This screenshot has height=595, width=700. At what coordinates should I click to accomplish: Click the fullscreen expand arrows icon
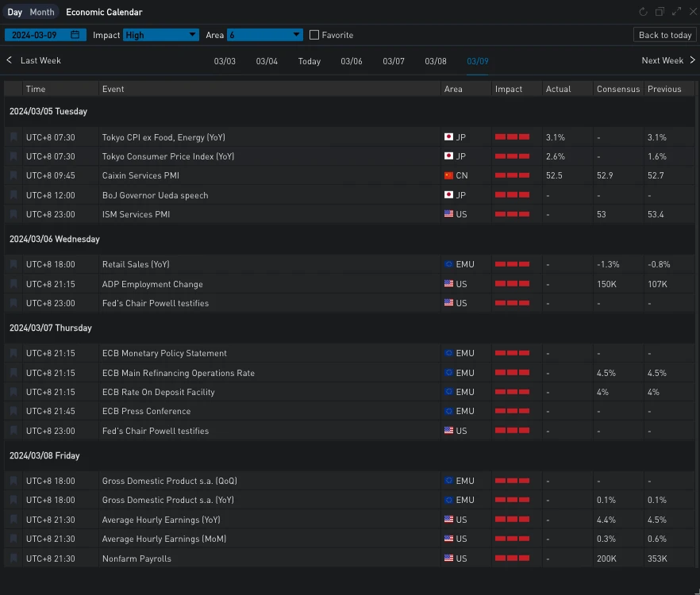point(676,12)
